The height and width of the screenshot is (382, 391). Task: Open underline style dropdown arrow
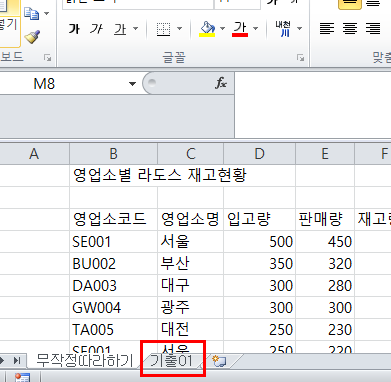[x=136, y=29]
